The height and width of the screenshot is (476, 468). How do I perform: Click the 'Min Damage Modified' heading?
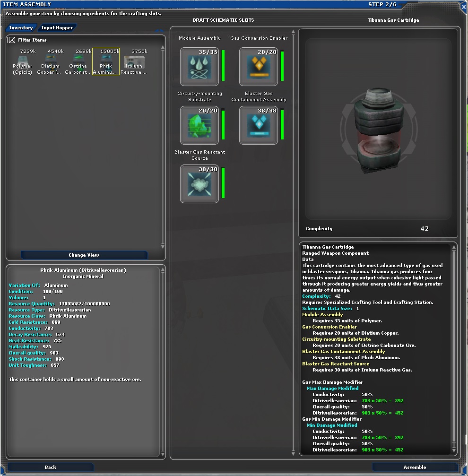[x=332, y=425]
